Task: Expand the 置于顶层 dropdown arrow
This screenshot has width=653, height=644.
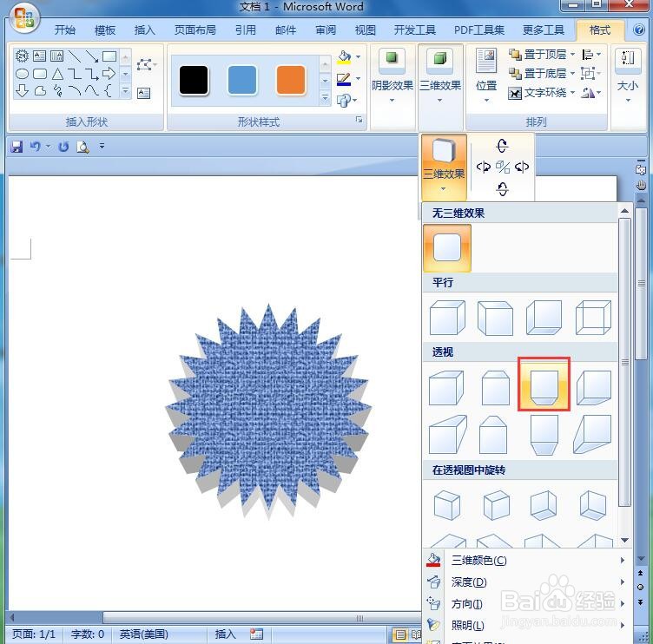Action: coord(572,54)
